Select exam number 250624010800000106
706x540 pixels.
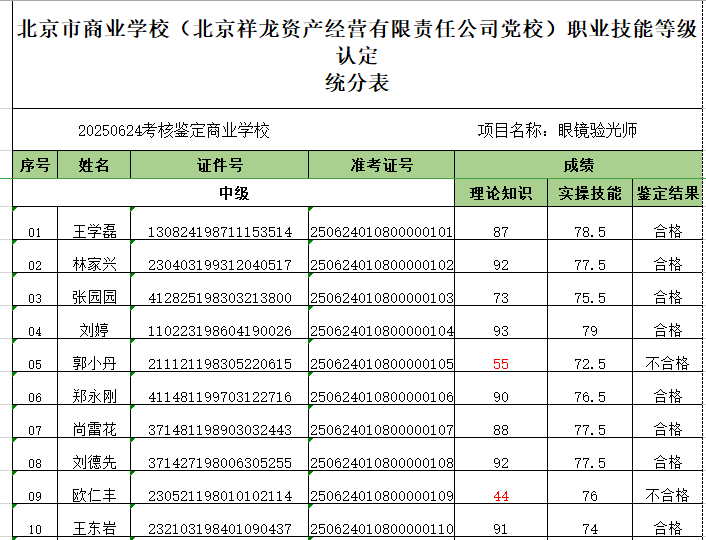(381, 397)
